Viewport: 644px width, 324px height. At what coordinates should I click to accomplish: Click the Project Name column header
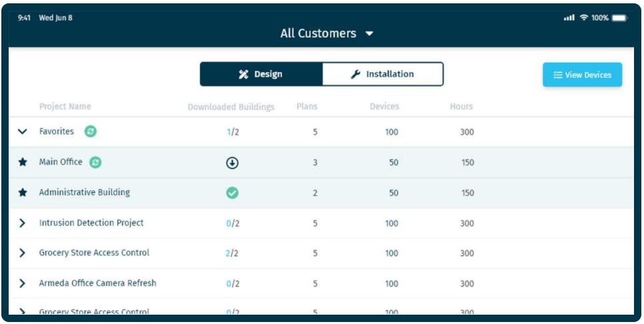(x=65, y=107)
